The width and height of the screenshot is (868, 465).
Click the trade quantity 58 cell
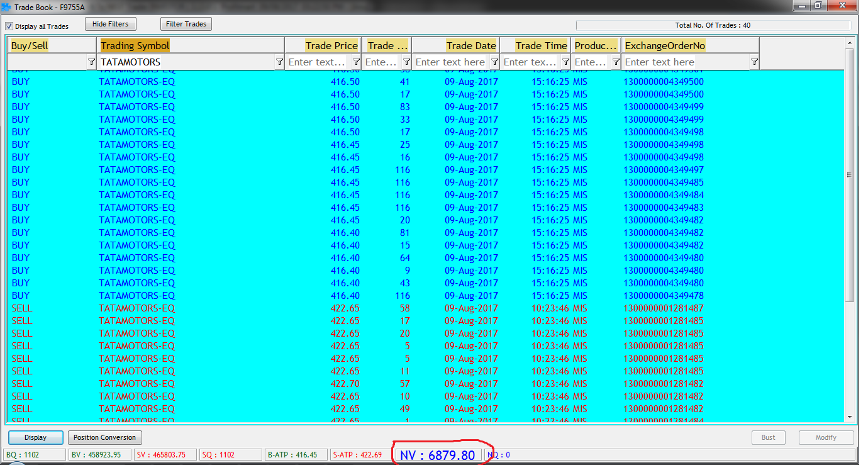point(404,308)
